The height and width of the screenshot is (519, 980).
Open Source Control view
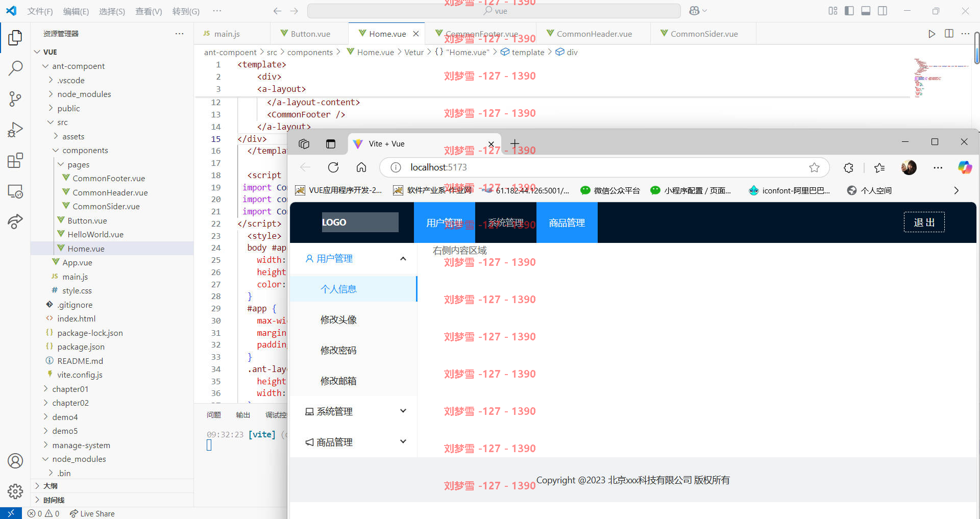coord(15,98)
